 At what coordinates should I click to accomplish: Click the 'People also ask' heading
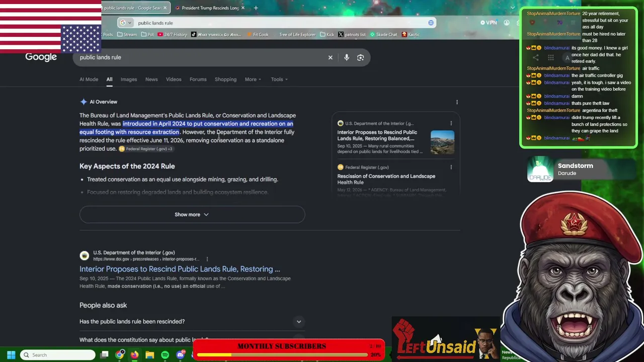103,305
